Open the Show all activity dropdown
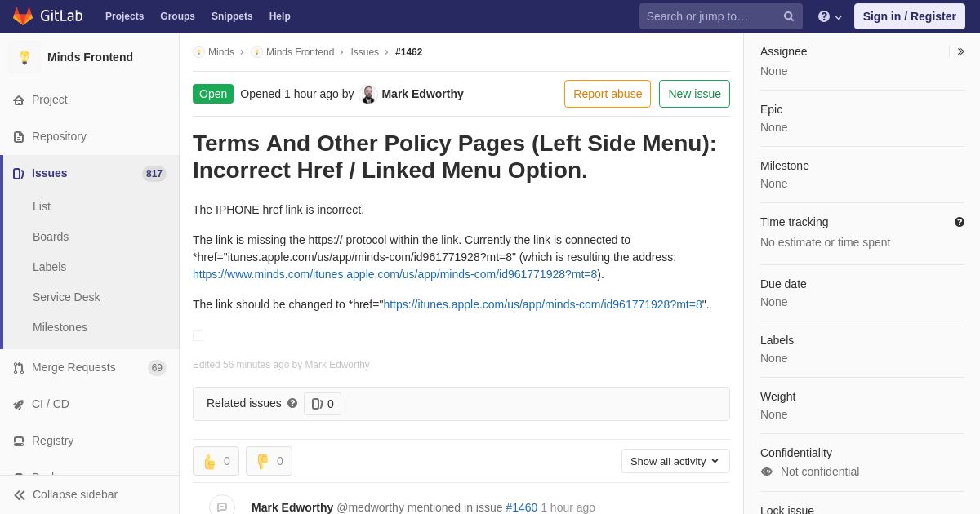The width and height of the screenshot is (980, 514). [x=675, y=461]
